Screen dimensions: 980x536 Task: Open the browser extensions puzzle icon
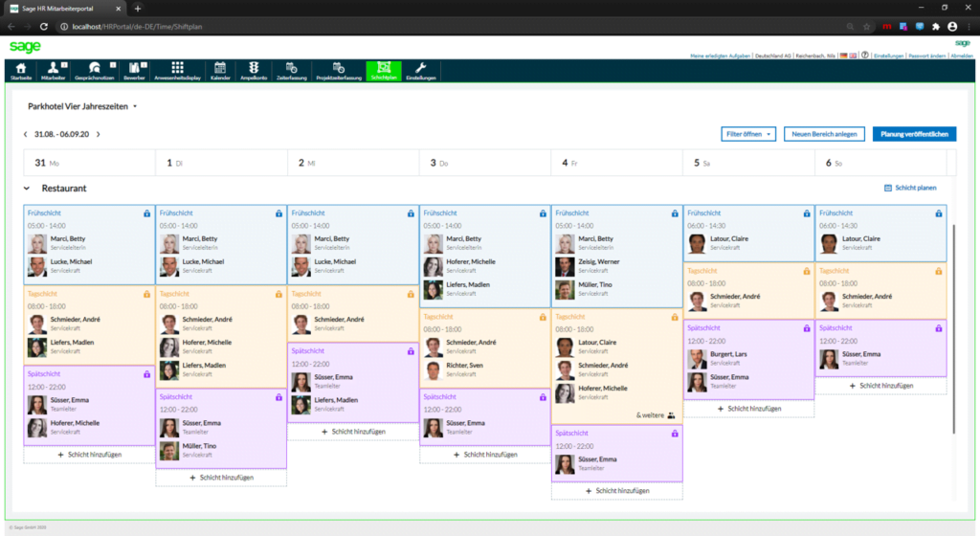(x=936, y=26)
